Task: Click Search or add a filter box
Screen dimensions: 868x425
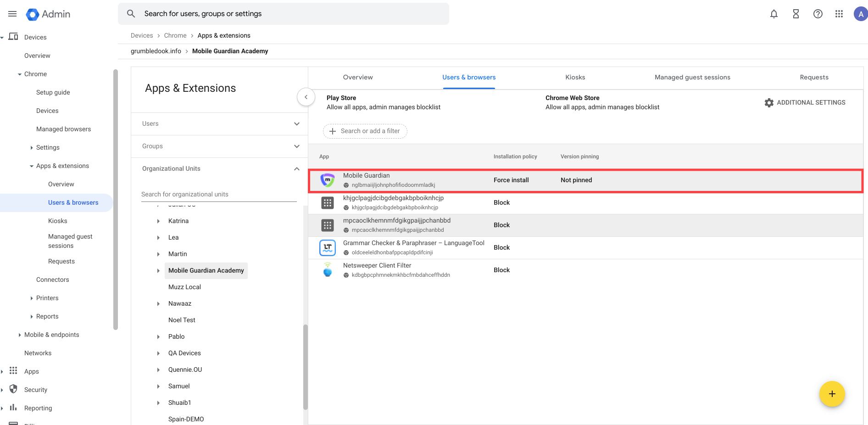Action: click(365, 131)
